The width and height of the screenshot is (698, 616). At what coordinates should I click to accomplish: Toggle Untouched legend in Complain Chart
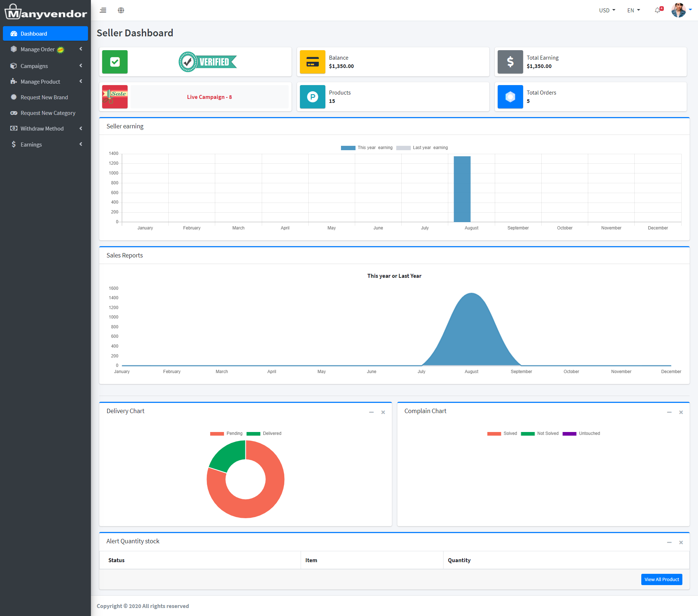(581, 433)
